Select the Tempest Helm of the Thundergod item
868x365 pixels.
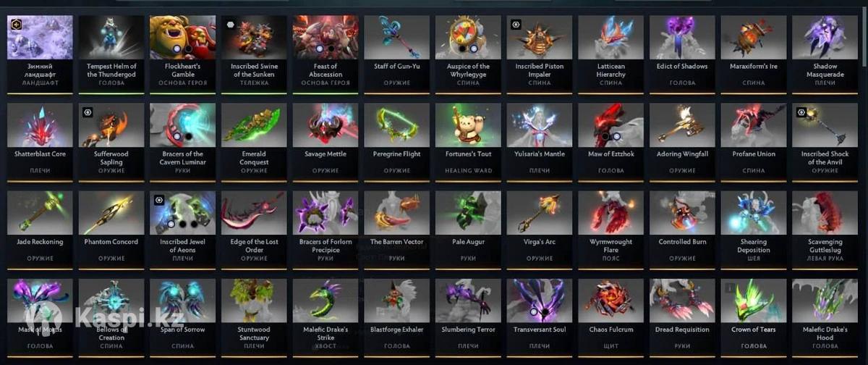[x=111, y=51]
